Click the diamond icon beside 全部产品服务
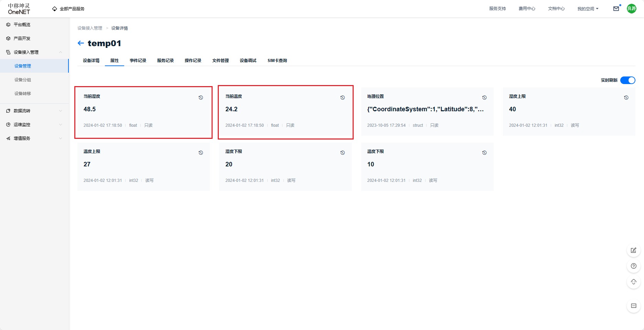644x330 pixels. point(54,9)
